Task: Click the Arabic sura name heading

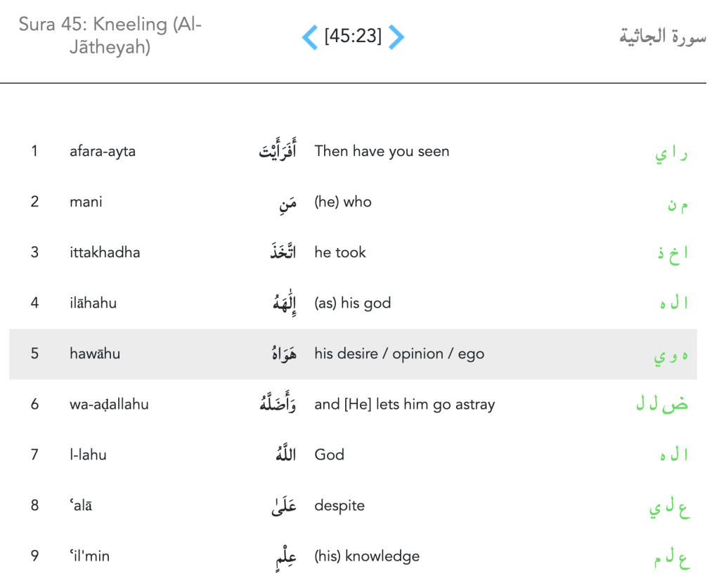Action: 662,37
